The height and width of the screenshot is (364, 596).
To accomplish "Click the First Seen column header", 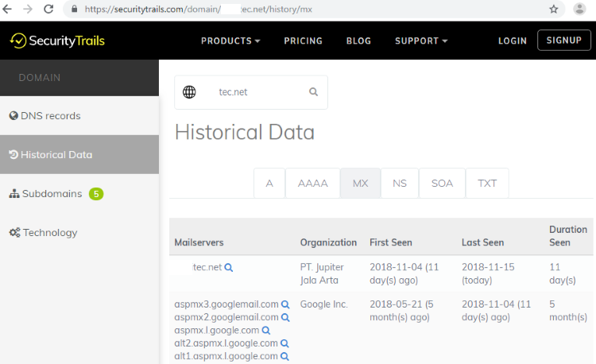I will pos(391,242).
